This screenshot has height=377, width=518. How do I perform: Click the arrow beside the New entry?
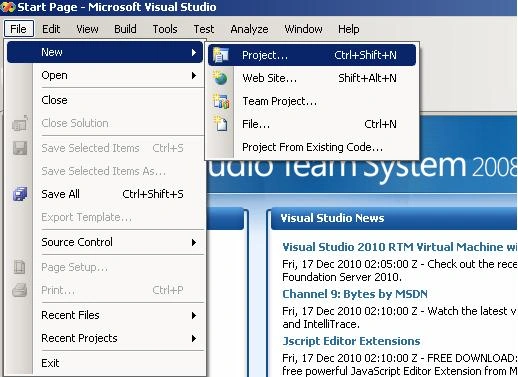[x=194, y=52]
